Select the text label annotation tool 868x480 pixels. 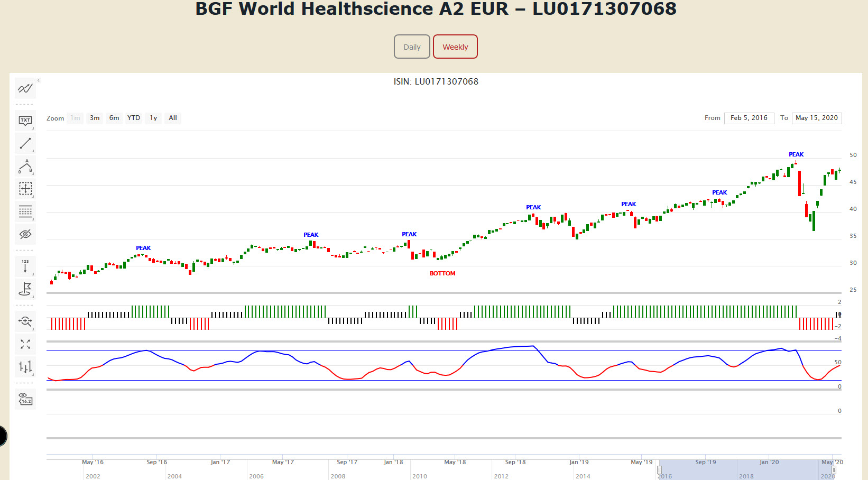tap(25, 121)
